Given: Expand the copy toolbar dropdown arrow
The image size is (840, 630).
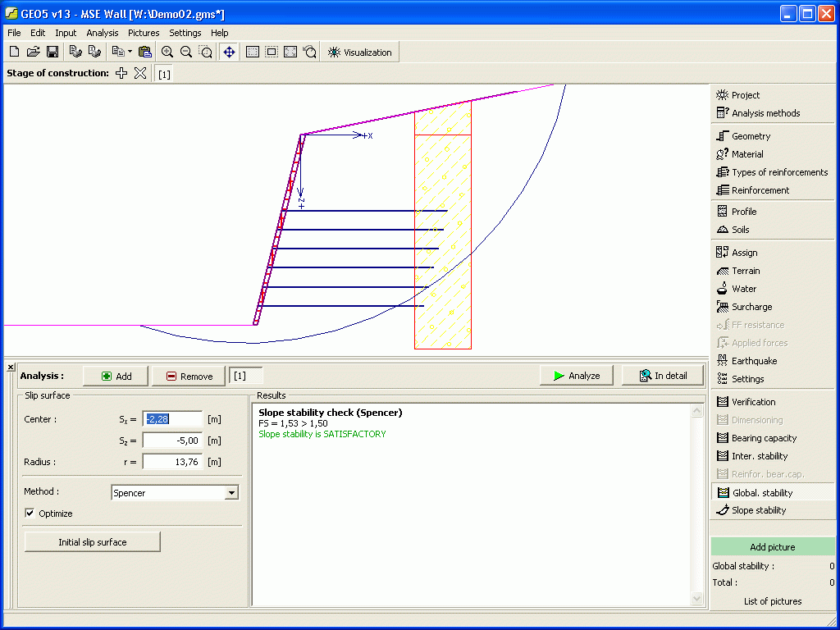Looking at the screenshot, I should (x=130, y=52).
